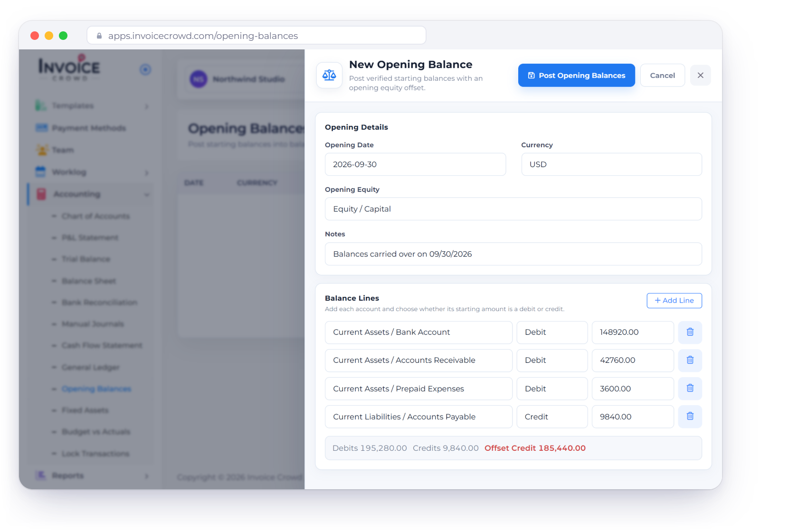Click the browser address bar
798x532 pixels.
[256, 36]
